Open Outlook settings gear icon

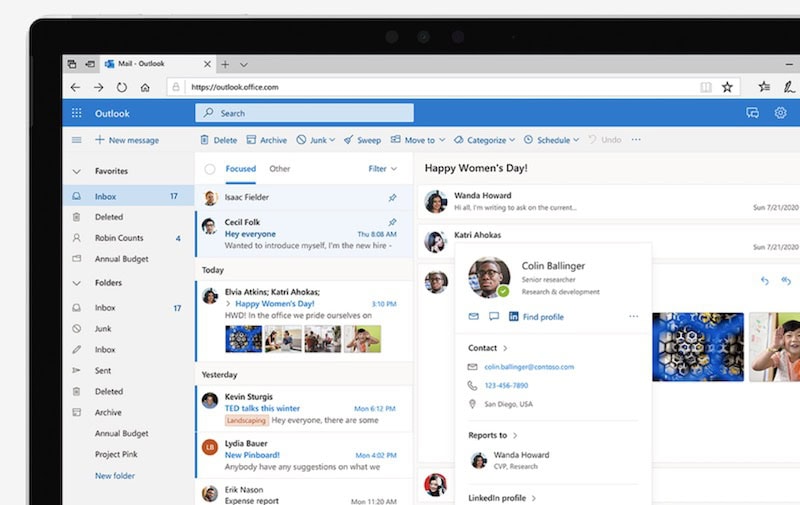[x=780, y=113]
